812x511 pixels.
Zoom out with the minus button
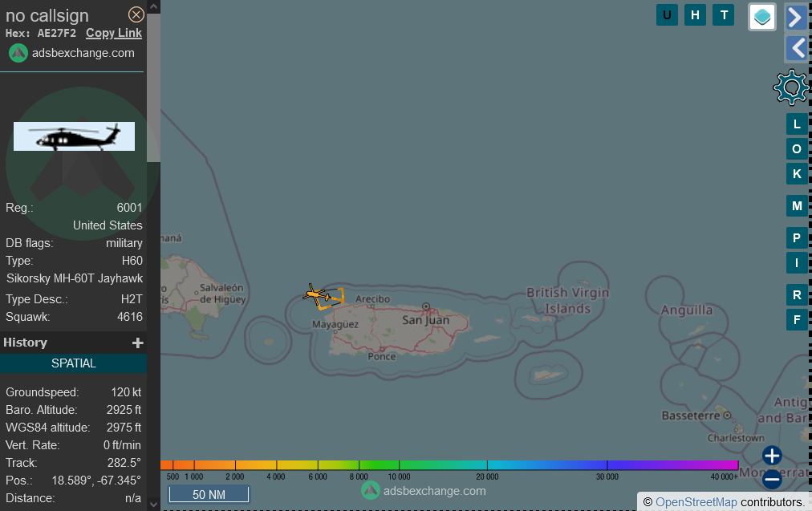pos(772,480)
